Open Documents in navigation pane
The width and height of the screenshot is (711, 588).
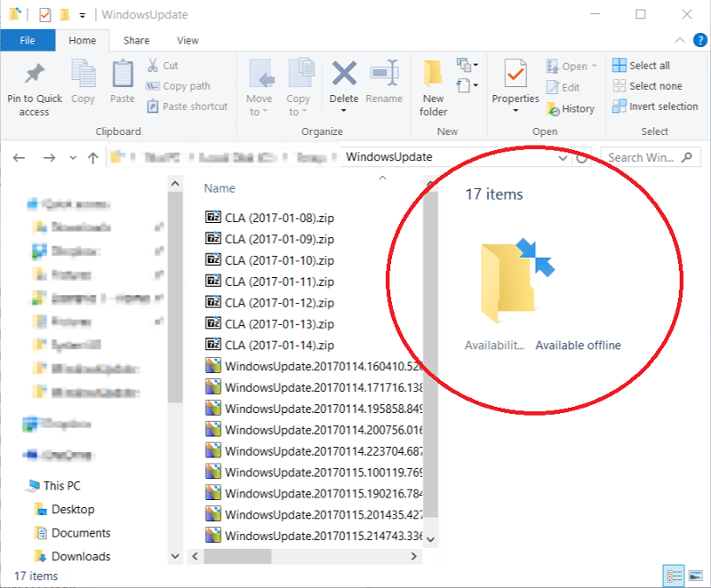[73, 533]
